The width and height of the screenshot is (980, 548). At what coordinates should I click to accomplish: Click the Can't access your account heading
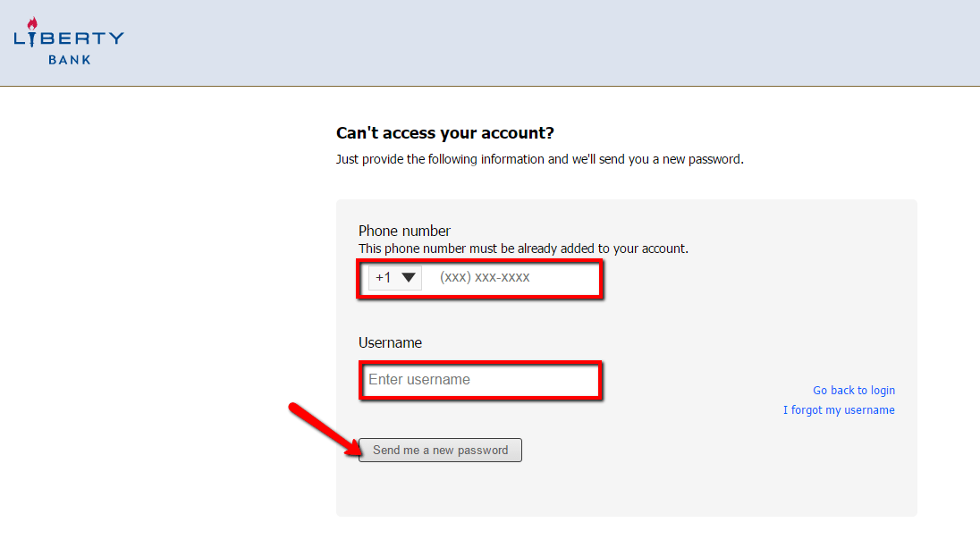(444, 132)
